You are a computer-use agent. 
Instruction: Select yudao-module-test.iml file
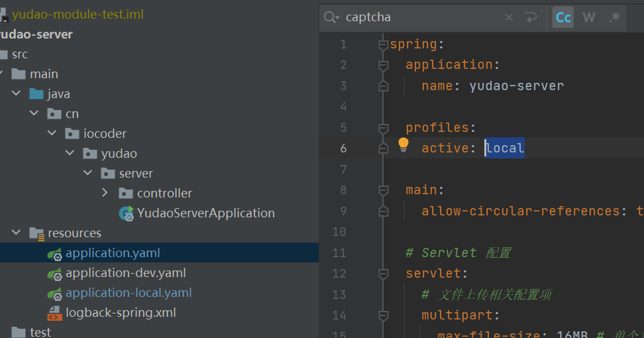pos(77,14)
